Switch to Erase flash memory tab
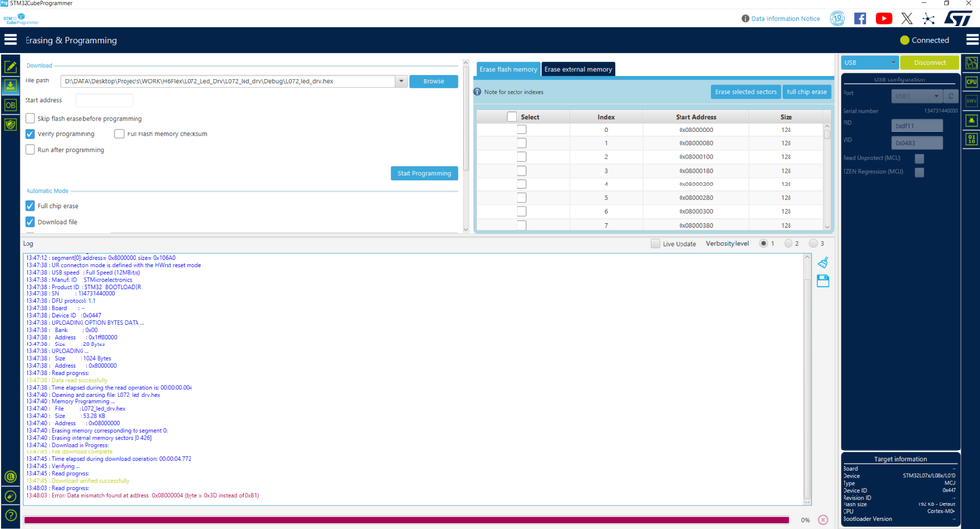 coord(509,70)
